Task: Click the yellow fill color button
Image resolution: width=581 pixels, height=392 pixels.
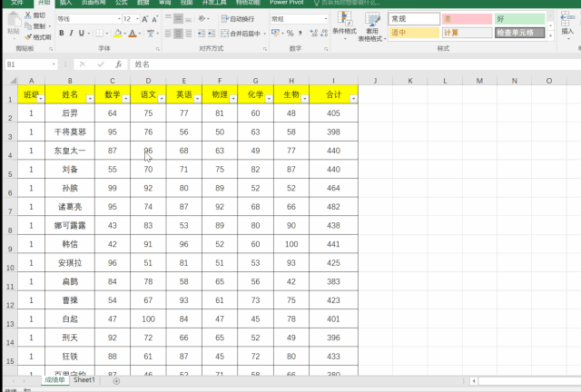Action: click(114, 34)
